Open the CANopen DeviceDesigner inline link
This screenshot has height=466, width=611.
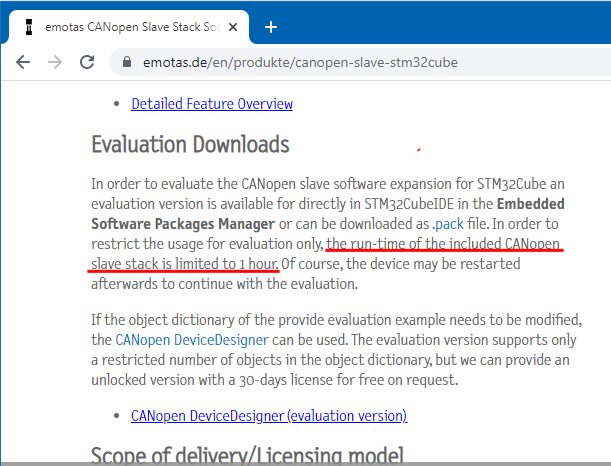tap(192, 340)
